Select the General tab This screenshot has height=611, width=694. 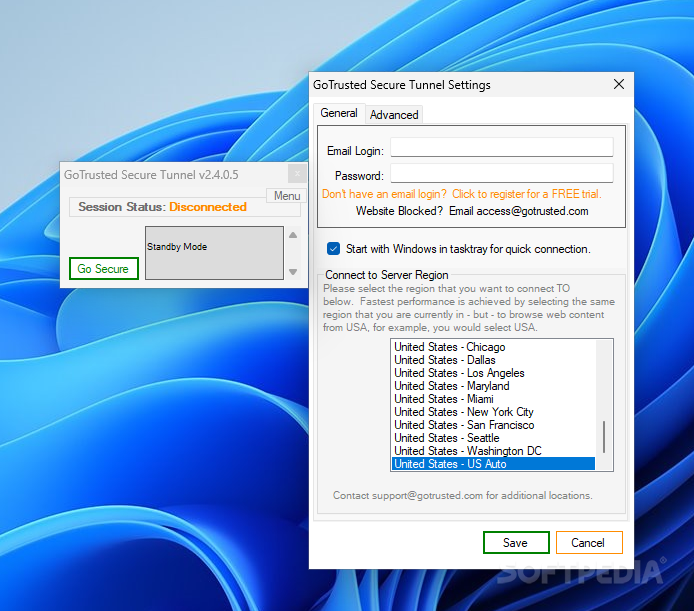pos(339,113)
